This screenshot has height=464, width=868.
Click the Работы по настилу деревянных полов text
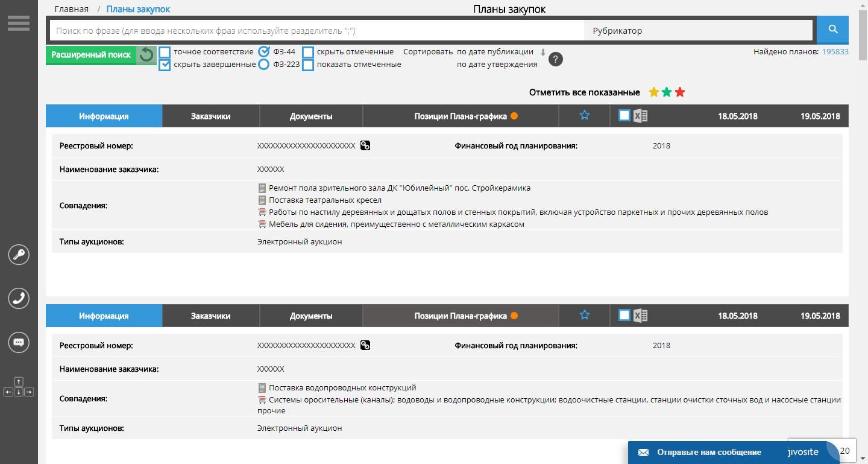click(x=518, y=212)
